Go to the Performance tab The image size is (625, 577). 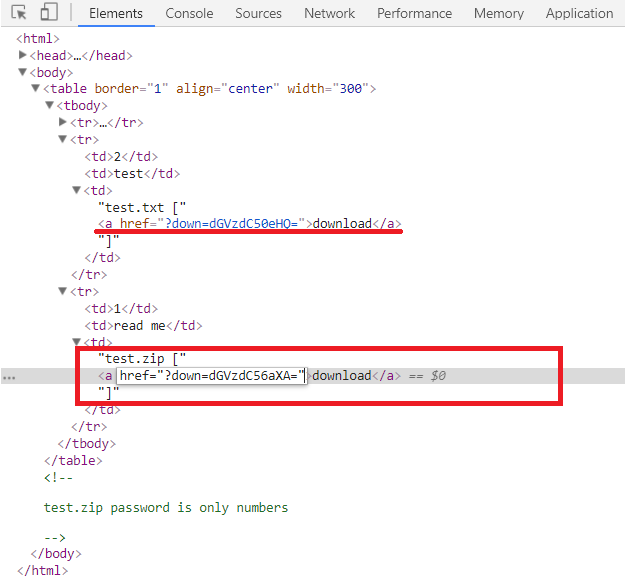pos(415,13)
